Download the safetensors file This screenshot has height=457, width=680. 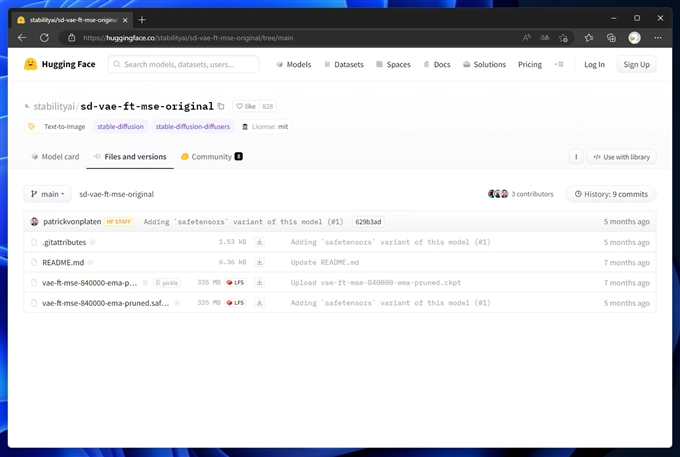(259, 303)
